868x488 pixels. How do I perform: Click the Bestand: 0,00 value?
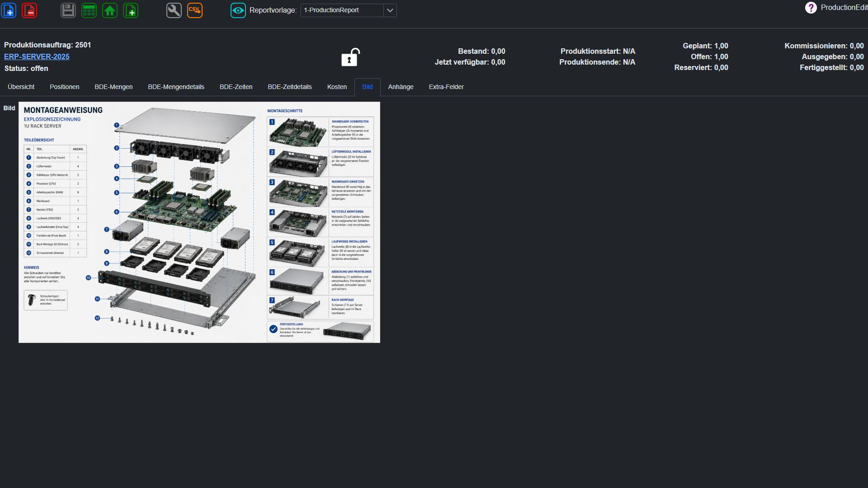point(481,51)
